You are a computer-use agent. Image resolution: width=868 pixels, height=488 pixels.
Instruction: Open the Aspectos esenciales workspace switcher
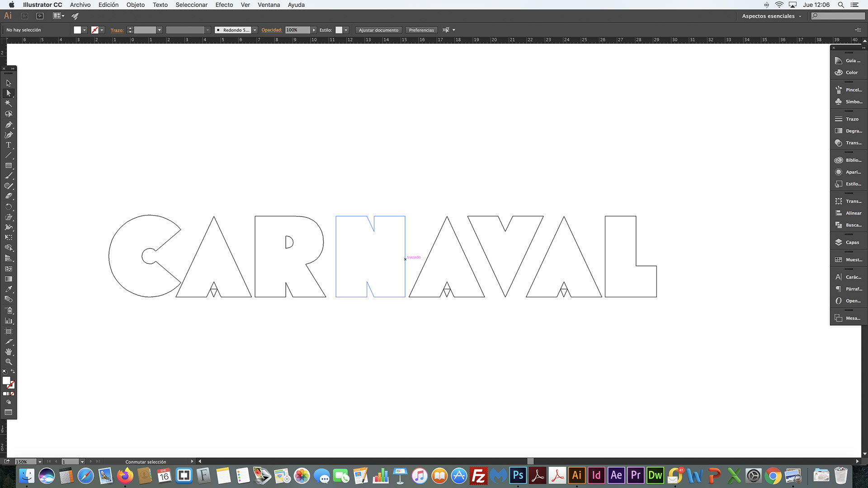tap(771, 16)
